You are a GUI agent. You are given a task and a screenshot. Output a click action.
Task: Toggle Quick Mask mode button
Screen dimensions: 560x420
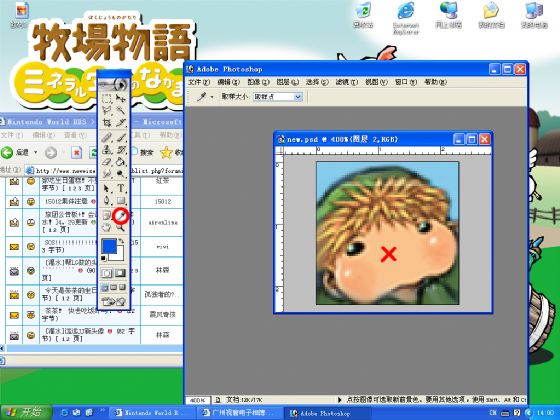(120, 273)
